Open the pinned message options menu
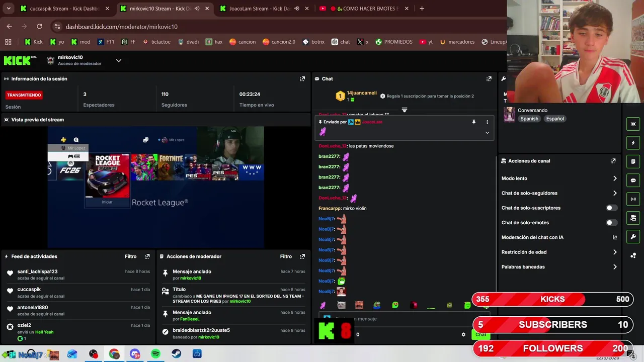 coord(487,122)
